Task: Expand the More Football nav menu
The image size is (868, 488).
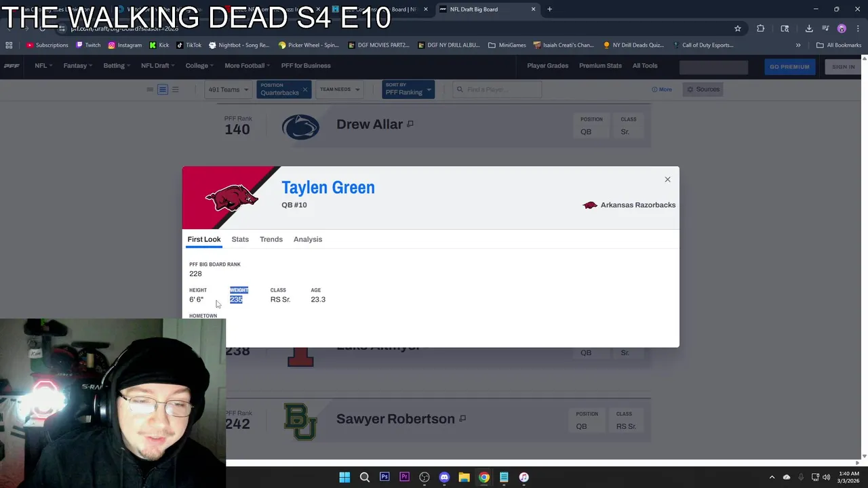Action: (x=248, y=66)
